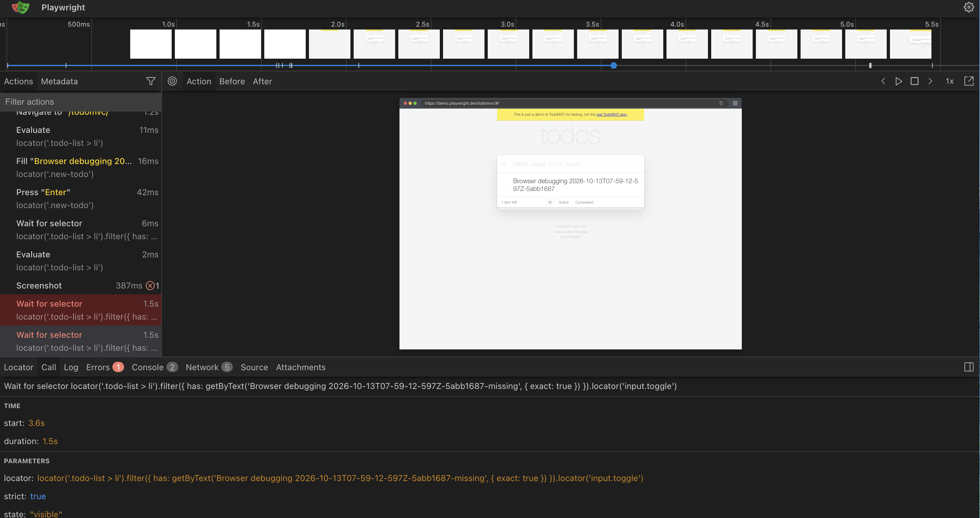This screenshot has width=980, height=518.
Task: Click the snapshot hamburger menu icon
Action: pyautogui.click(x=735, y=103)
